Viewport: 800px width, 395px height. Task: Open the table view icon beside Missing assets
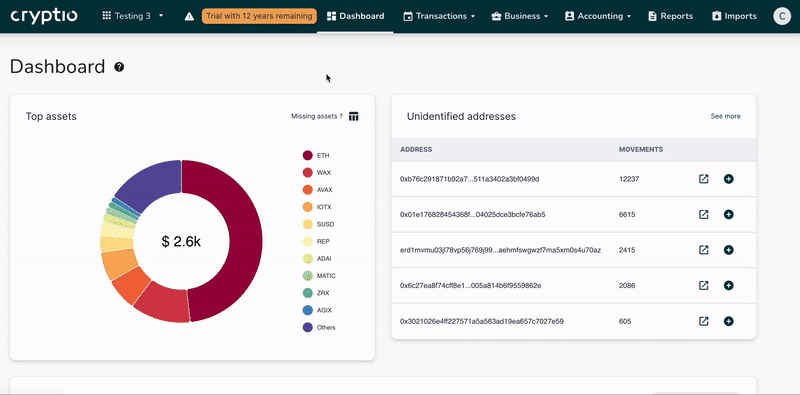click(x=354, y=116)
